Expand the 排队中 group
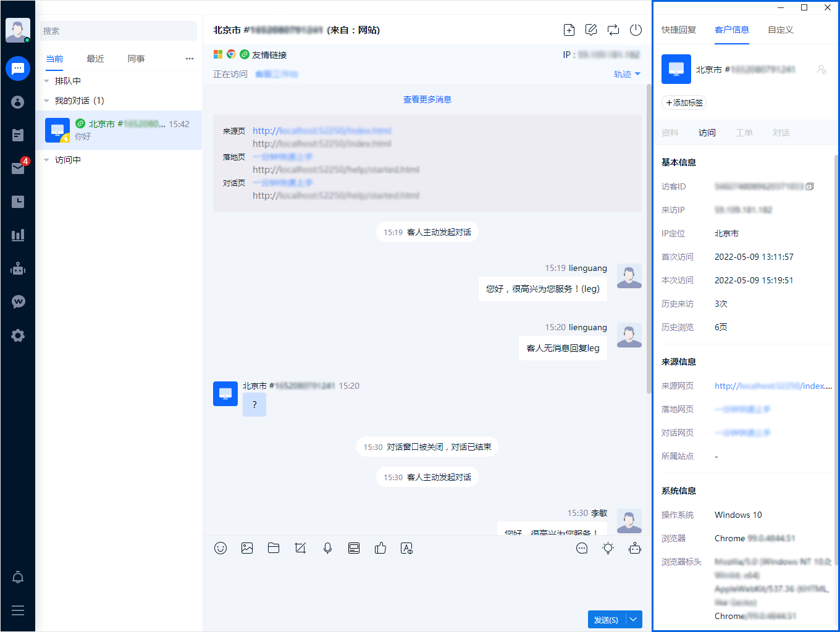This screenshot has width=840, height=632. 46,81
